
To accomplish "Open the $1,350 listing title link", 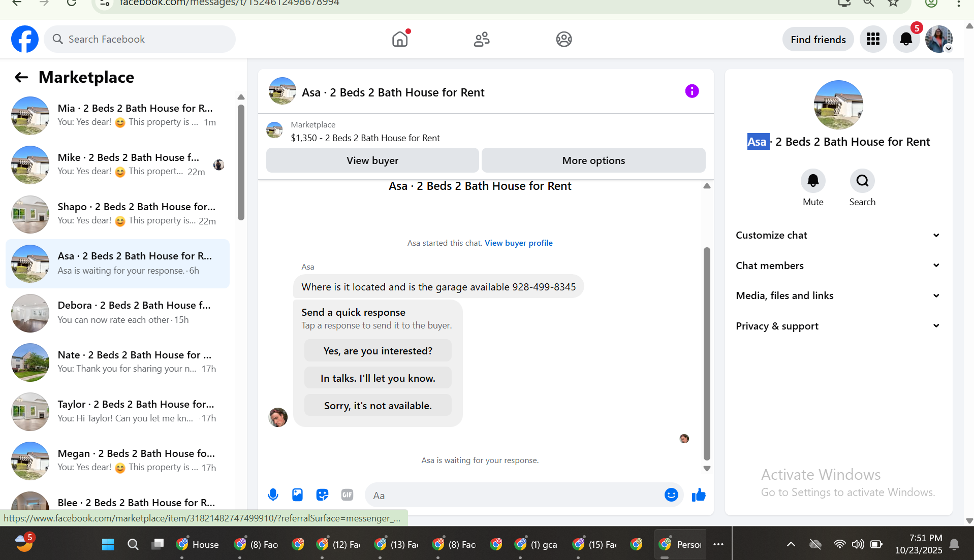I will click(x=365, y=138).
